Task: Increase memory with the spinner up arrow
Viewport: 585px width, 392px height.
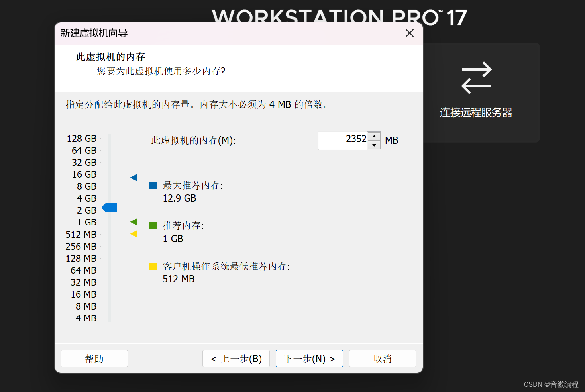Action: 374,136
